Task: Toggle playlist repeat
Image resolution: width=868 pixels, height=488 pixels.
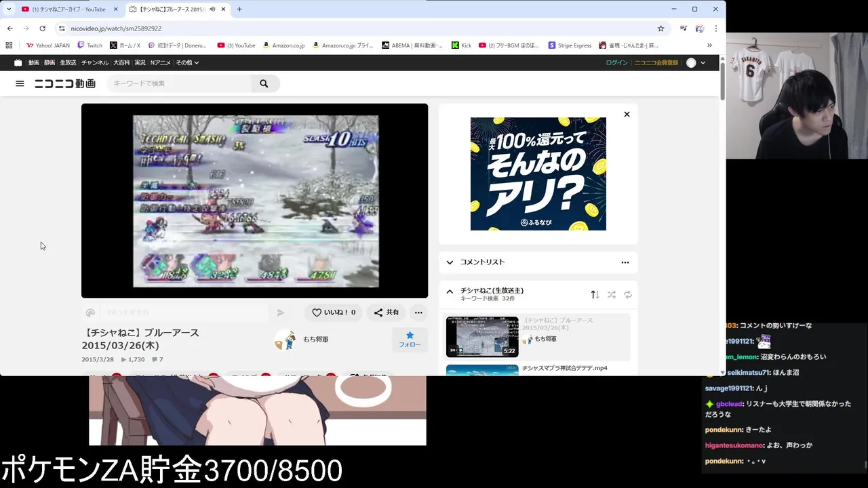Action: [x=628, y=294]
